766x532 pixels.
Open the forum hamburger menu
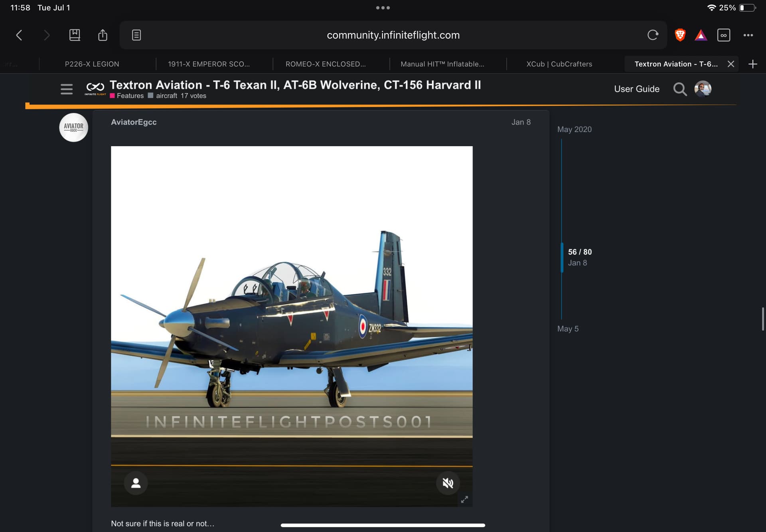coord(67,89)
